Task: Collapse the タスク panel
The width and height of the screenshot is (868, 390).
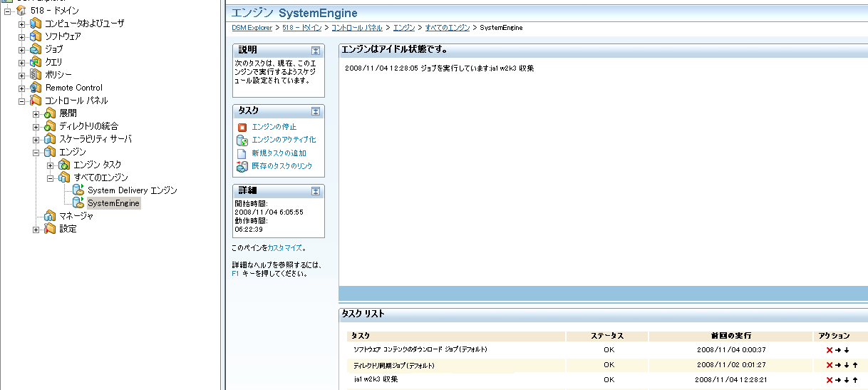Action: tap(316, 112)
